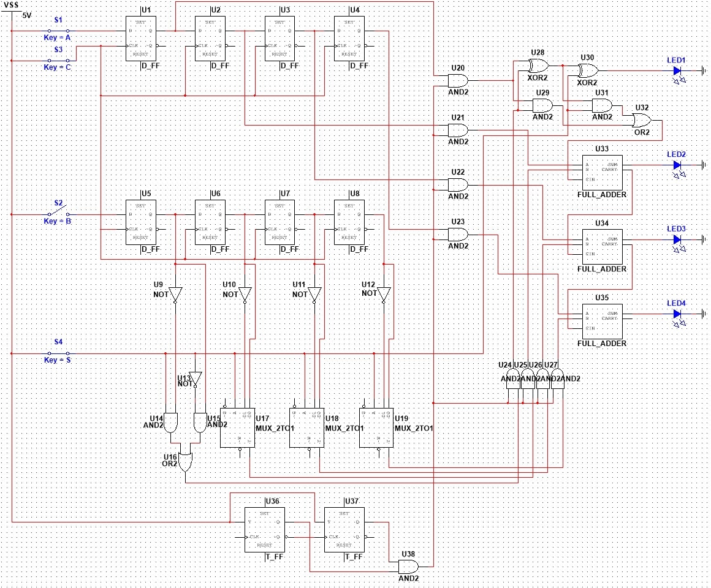
Task: Click the 'Key = S' label
Action: [x=57, y=360]
